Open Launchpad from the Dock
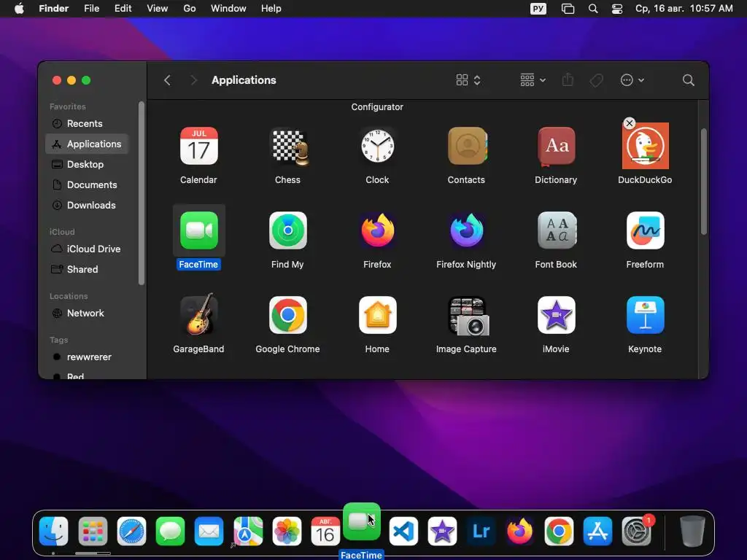 click(x=93, y=531)
